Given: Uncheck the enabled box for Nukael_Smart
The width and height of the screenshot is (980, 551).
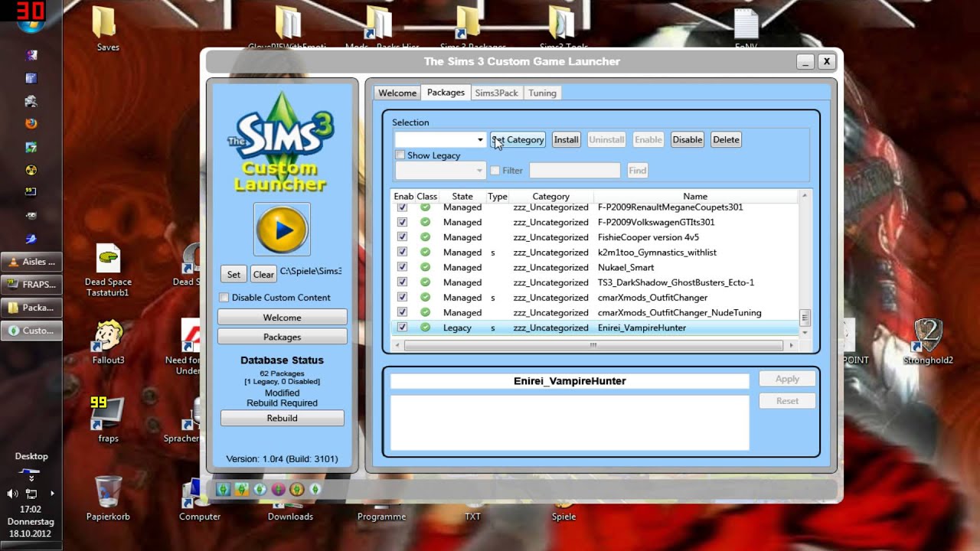Looking at the screenshot, I should coord(402,267).
